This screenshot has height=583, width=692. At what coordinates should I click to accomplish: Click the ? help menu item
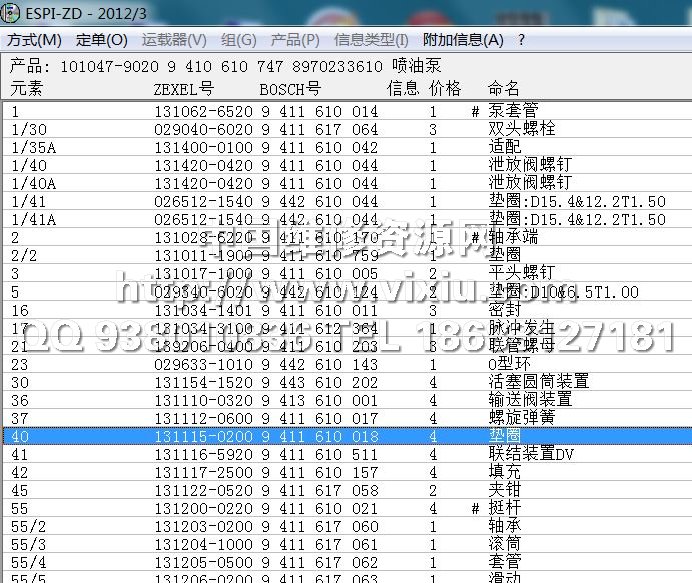(x=521, y=40)
